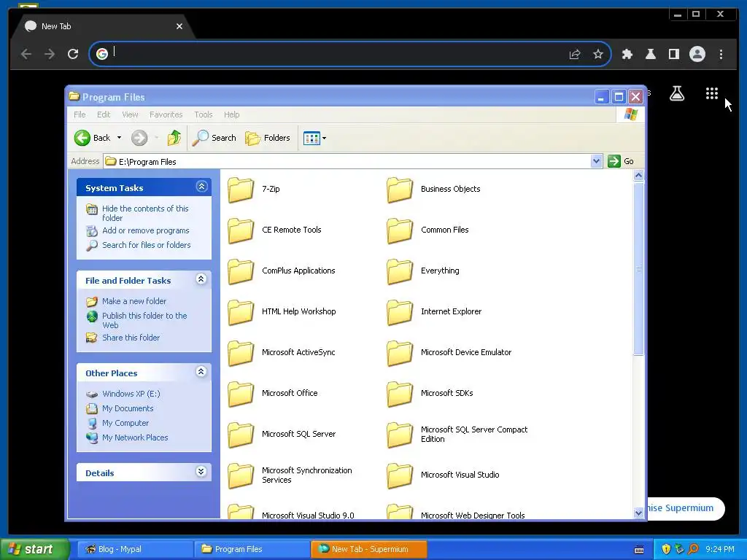Click Share this folder link
Image resolution: width=747 pixels, height=560 pixels.
pos(131,338)
